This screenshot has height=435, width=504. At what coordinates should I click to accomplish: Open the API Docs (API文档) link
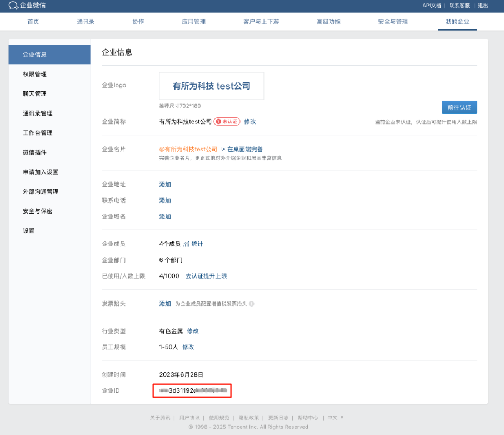pos(431,6)
